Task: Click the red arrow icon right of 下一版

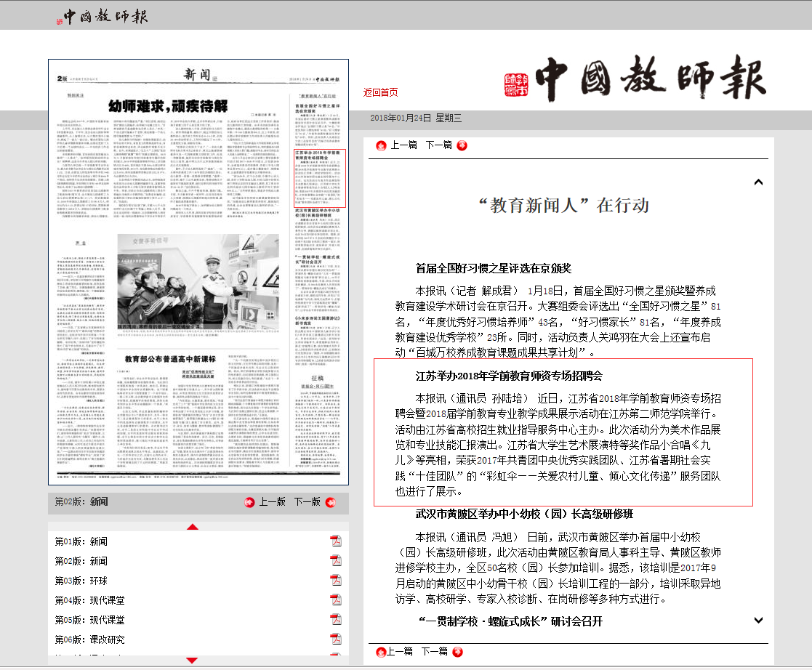Action: 330,502
